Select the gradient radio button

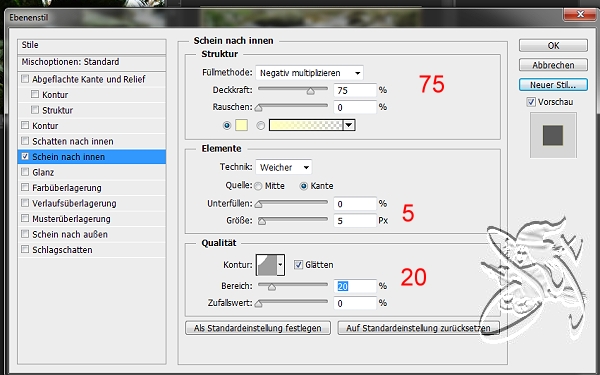coord(261,125)
